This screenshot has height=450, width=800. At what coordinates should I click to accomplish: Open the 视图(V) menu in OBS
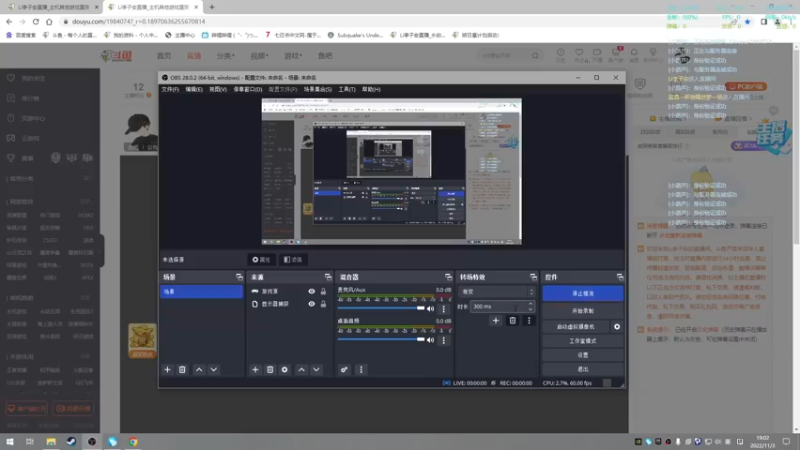(218, 89)
